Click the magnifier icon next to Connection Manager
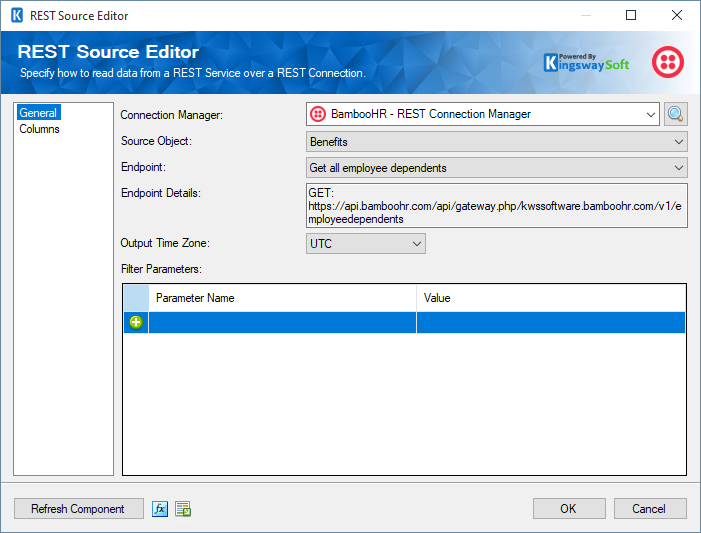The image size is (701, 533). 676,114
